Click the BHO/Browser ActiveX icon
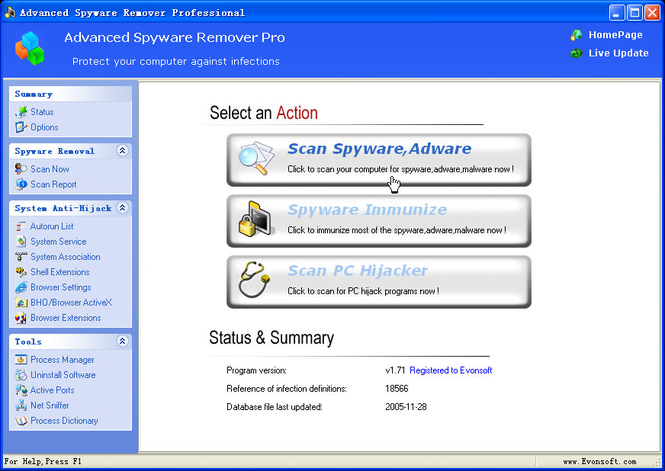This screenshot has height=471, width=665. coord(21,303)
